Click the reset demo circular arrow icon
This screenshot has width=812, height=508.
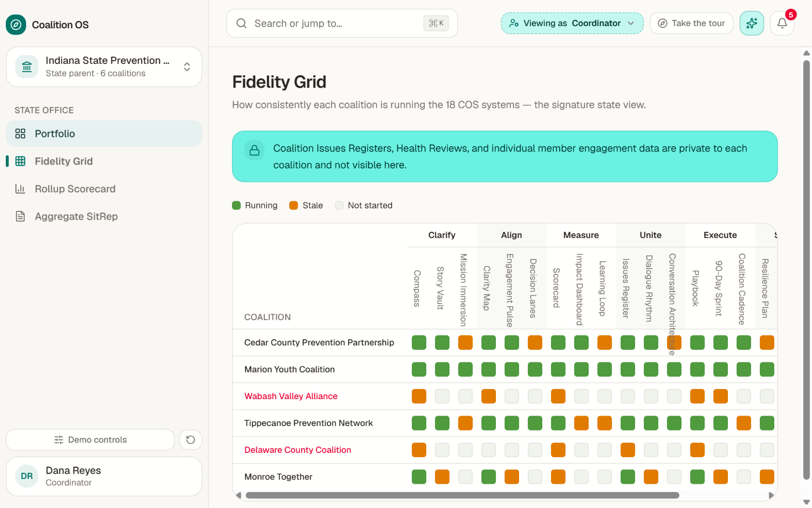click(x=190, y=440)
